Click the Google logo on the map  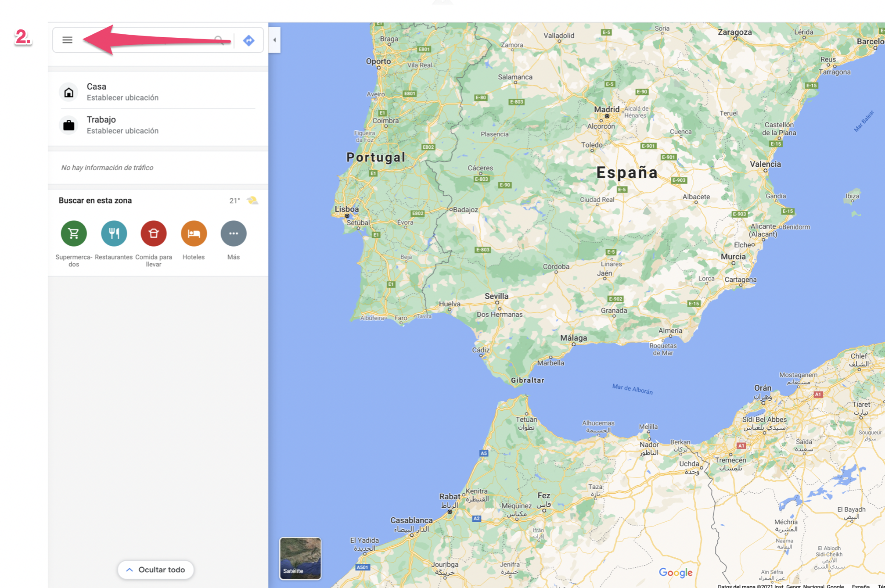(x=675, y=572)
